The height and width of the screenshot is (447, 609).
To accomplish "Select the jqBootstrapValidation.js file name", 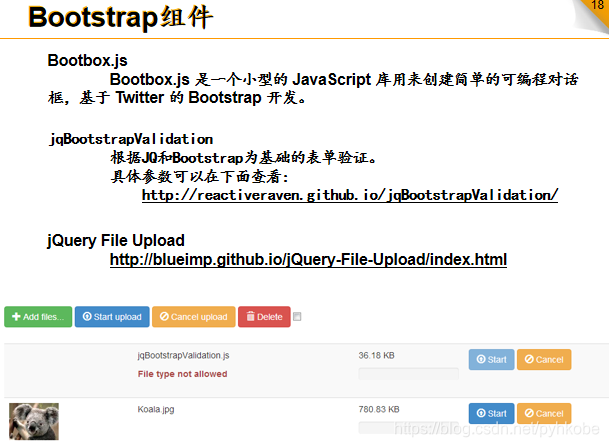I will (183, 355).
